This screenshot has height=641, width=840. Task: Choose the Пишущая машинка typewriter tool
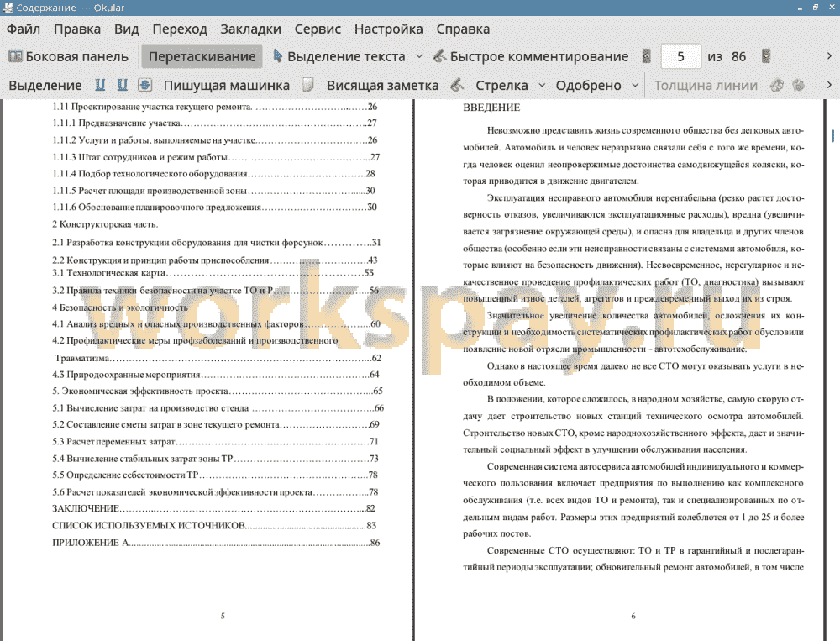coord(227,85)
